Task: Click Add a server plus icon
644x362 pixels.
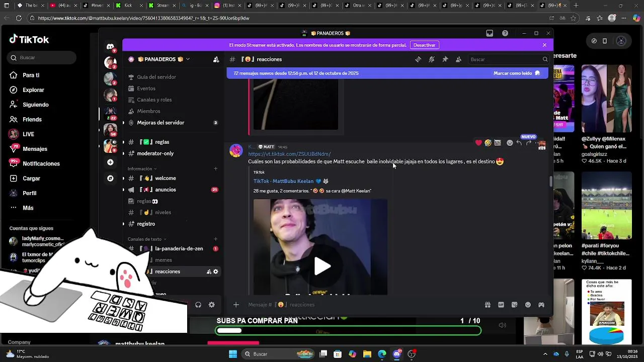Action: point(110,162)
